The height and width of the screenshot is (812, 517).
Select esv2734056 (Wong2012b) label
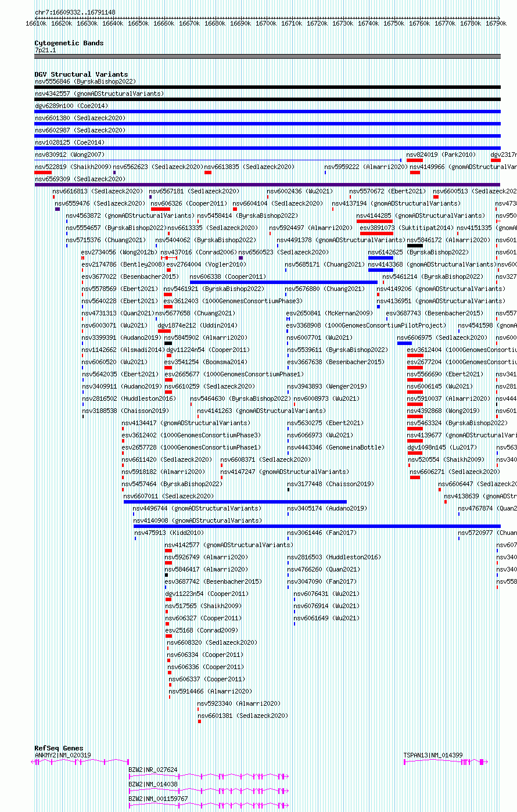tap(119, 253)
